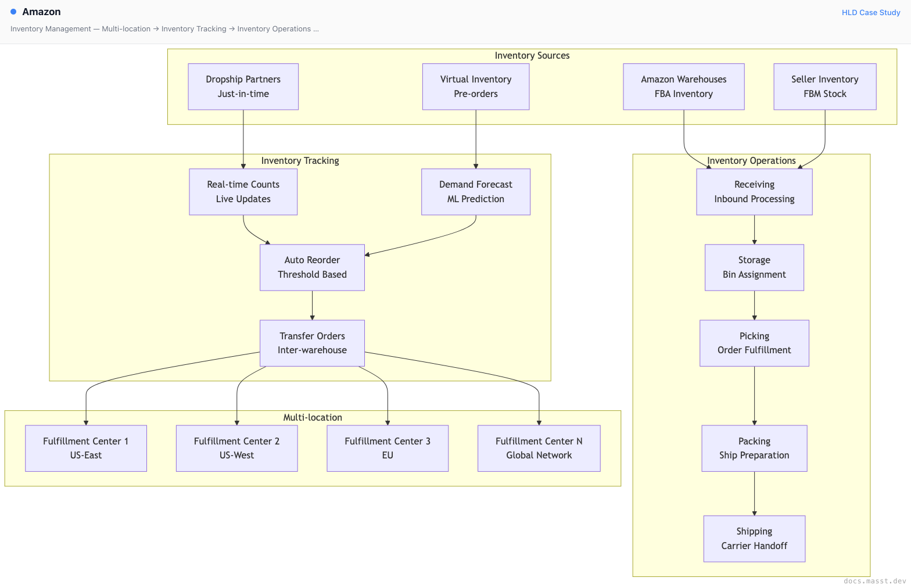The width and height of the screenshot is (911, 588).
Task: Click the Amazon page title
Action: pyautogui.click(x=41, y=12)
